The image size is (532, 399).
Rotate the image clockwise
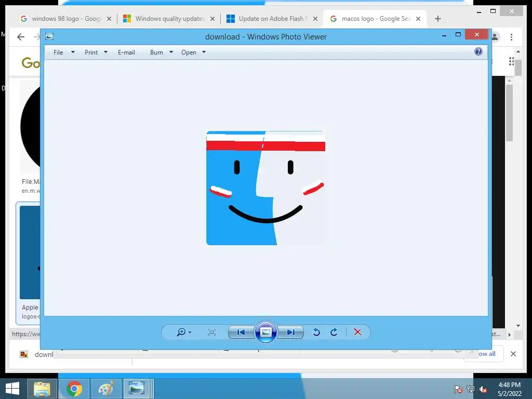[x=334, y=332]
